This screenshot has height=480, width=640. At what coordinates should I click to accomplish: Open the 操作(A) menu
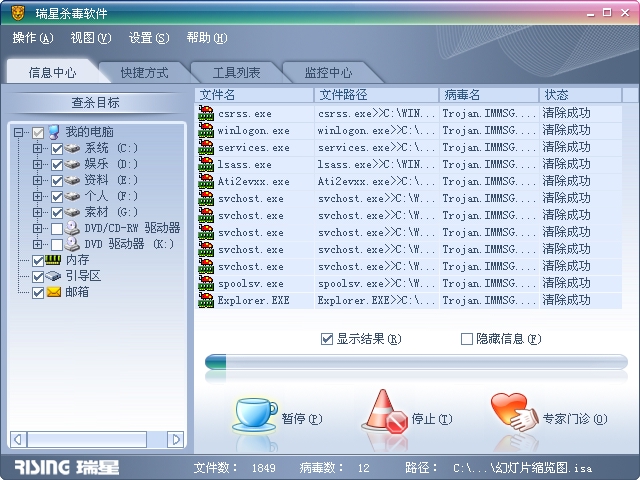(33, 38)
